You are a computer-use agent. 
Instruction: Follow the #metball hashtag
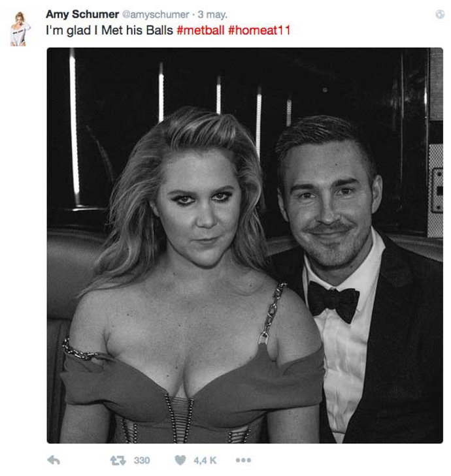pyautogui.click(x=200, y=30)
